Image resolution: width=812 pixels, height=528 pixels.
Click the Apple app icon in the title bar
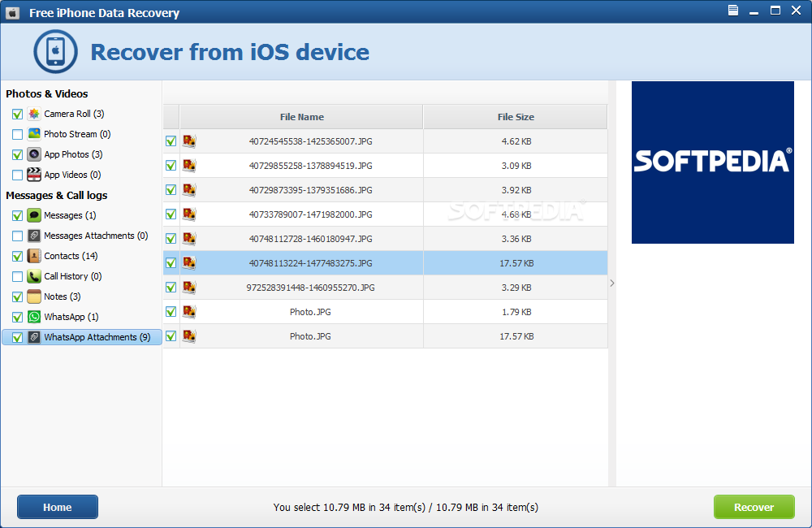click(x=12, y=13)
